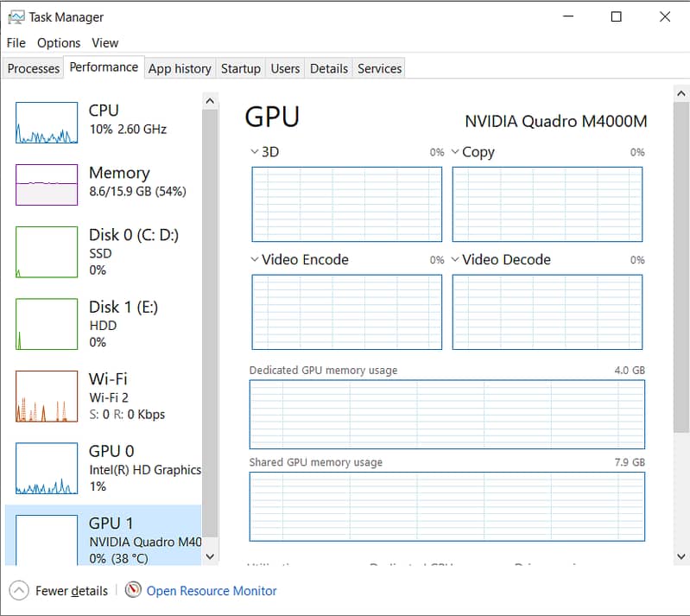
Task: Open the Video Encode graph dropdown
Action: click(255, 259)
